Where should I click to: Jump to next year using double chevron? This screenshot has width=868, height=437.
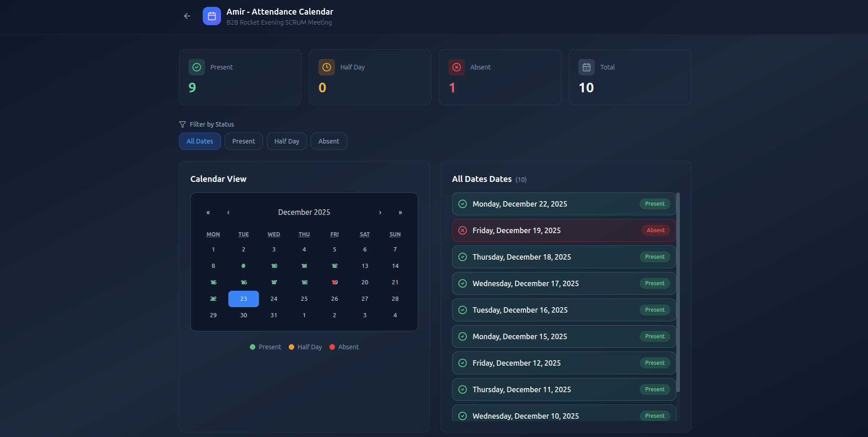(400, 212)
